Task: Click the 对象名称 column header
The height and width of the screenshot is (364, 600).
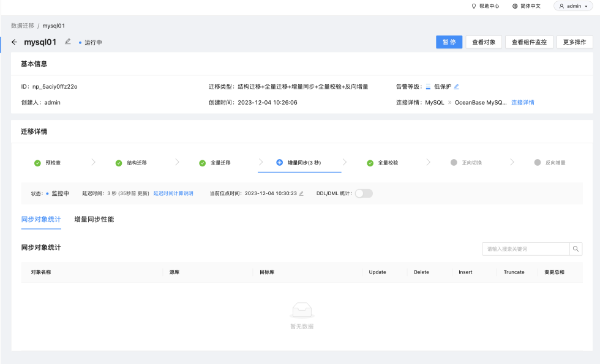Action: coord(41,272)
